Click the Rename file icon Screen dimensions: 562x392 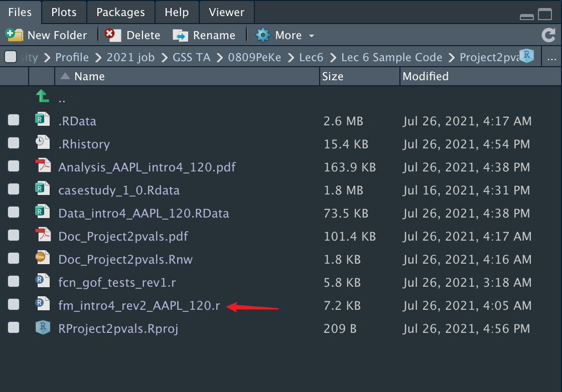click(180, 35)
